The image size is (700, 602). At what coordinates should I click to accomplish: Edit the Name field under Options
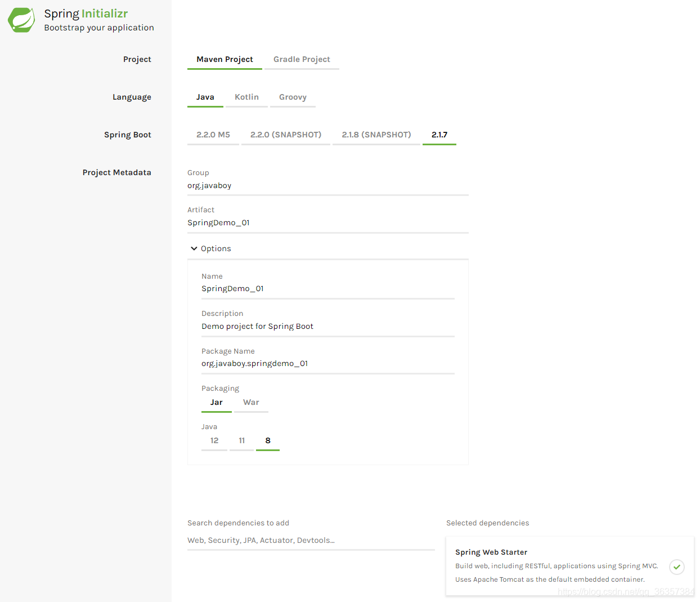coord(328,289)
